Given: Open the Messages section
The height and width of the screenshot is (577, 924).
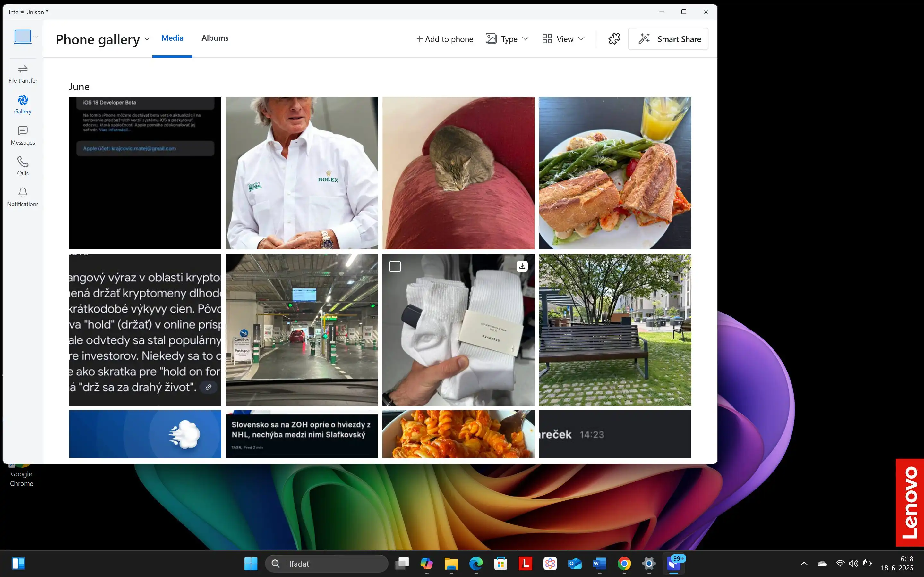Looking at the screenshot, I should (22, 136).
